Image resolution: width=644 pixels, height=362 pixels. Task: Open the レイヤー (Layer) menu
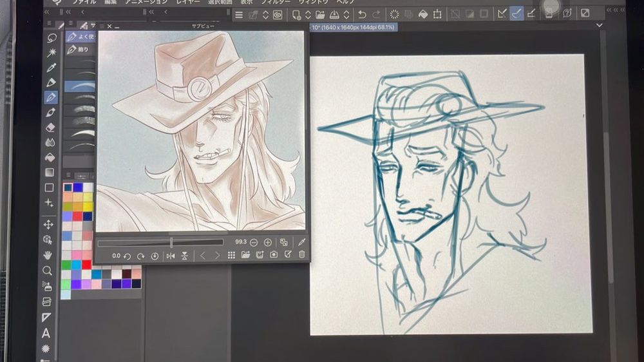188,2
